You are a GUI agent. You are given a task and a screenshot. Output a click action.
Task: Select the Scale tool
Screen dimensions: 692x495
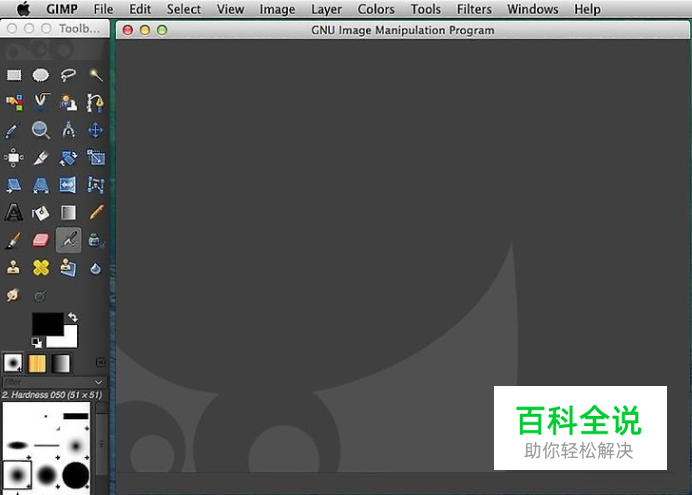[95, 158]
